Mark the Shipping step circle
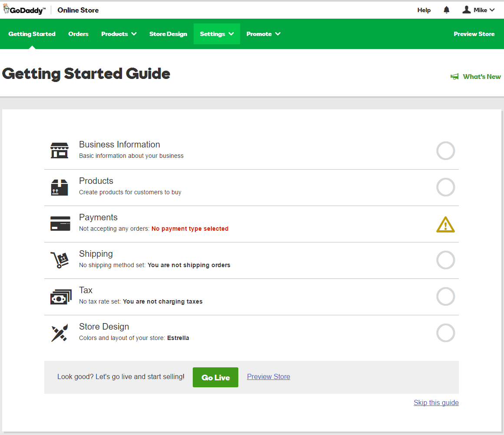 445,260
